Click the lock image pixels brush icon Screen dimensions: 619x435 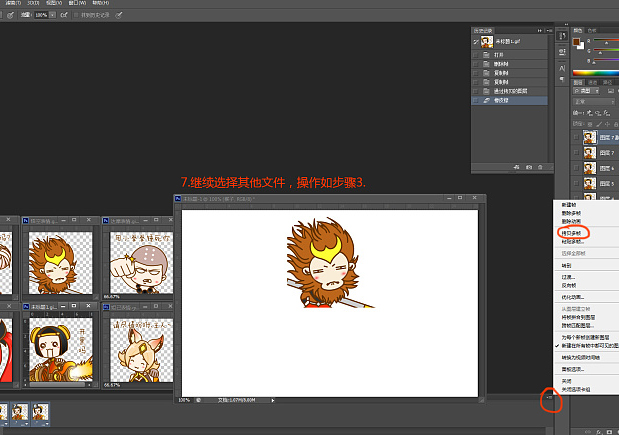pyautogui.click(x=599, y=124)
